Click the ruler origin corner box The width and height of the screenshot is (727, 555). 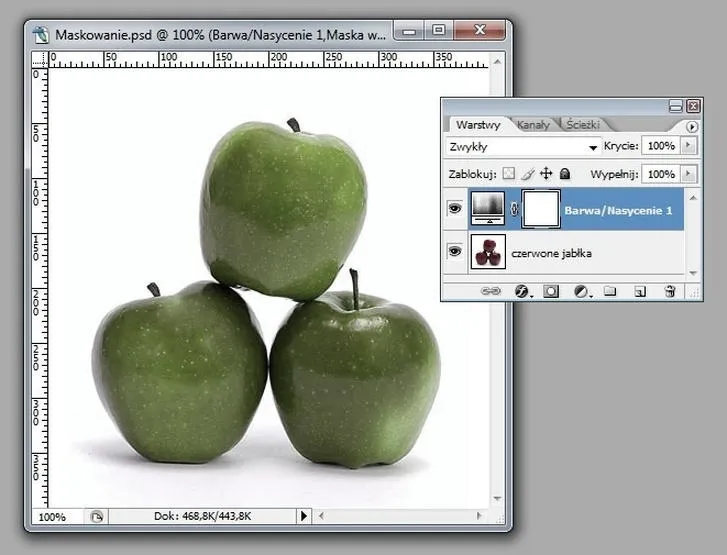click(x=40, y=60)
